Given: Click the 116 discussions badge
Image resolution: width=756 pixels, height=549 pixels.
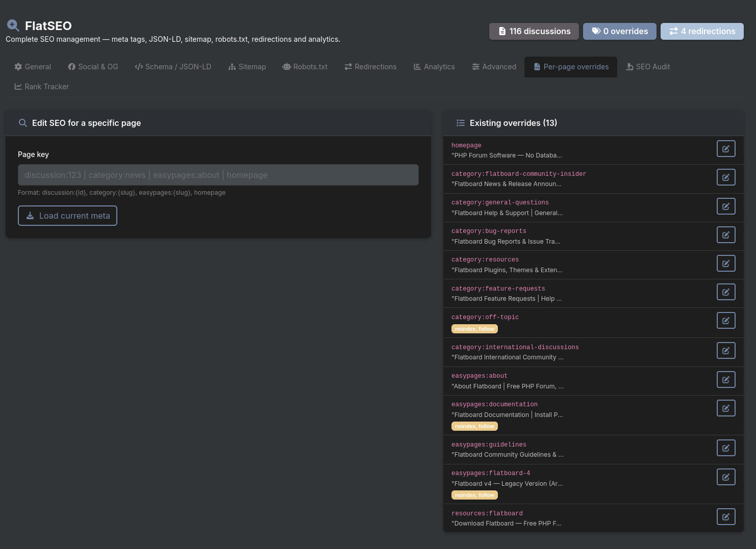Looking at the screenshot, I should coord(534,31).
